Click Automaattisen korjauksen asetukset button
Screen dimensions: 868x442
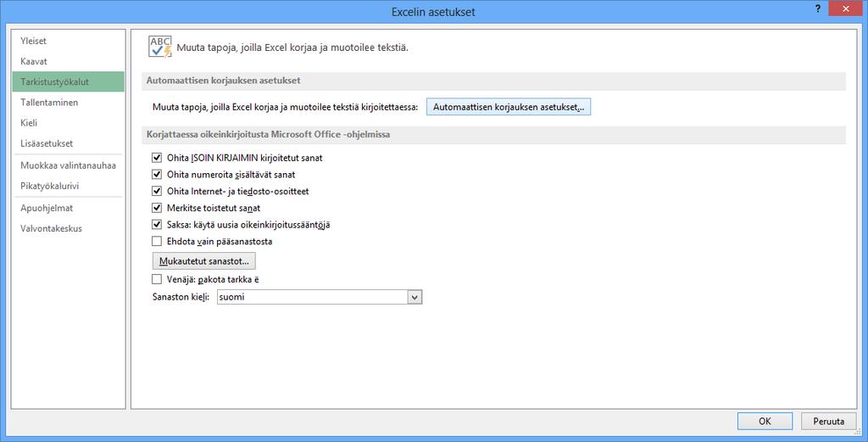click(x=509, y=107)
